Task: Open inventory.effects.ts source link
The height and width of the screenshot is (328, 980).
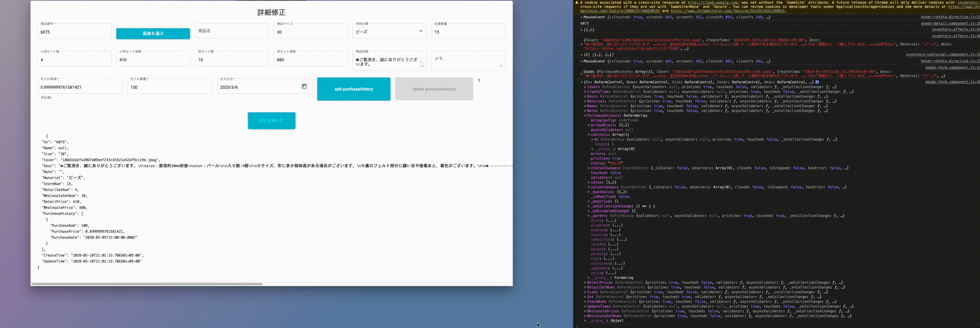Action: 955,29
